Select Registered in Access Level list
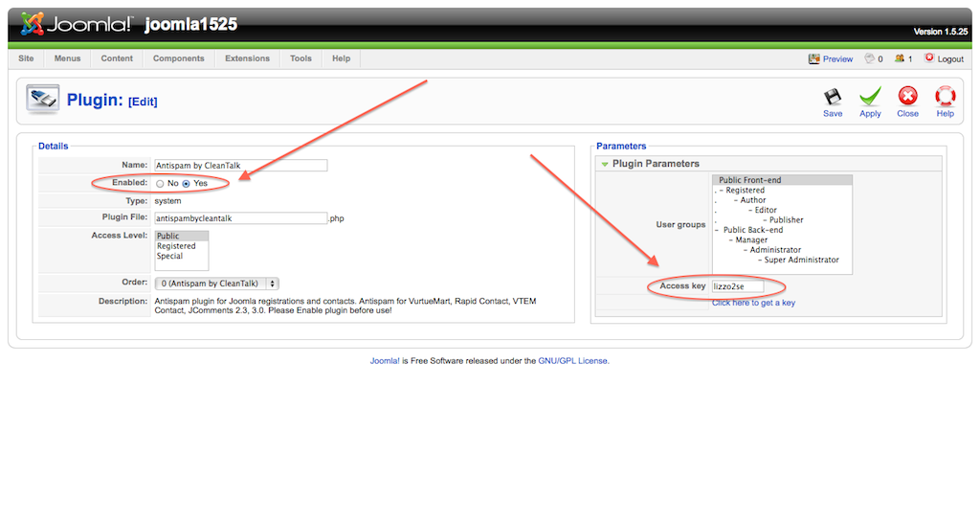 point(176,246)
